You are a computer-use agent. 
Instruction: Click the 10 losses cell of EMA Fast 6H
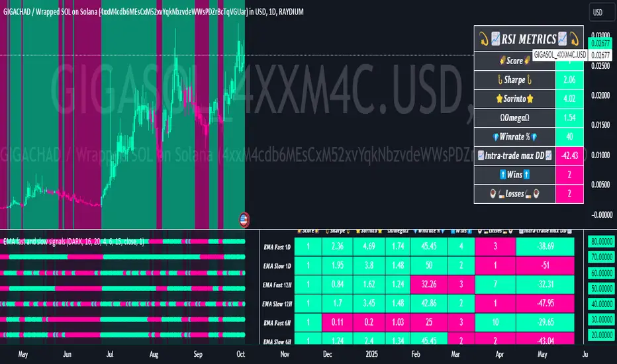point(495,322)
